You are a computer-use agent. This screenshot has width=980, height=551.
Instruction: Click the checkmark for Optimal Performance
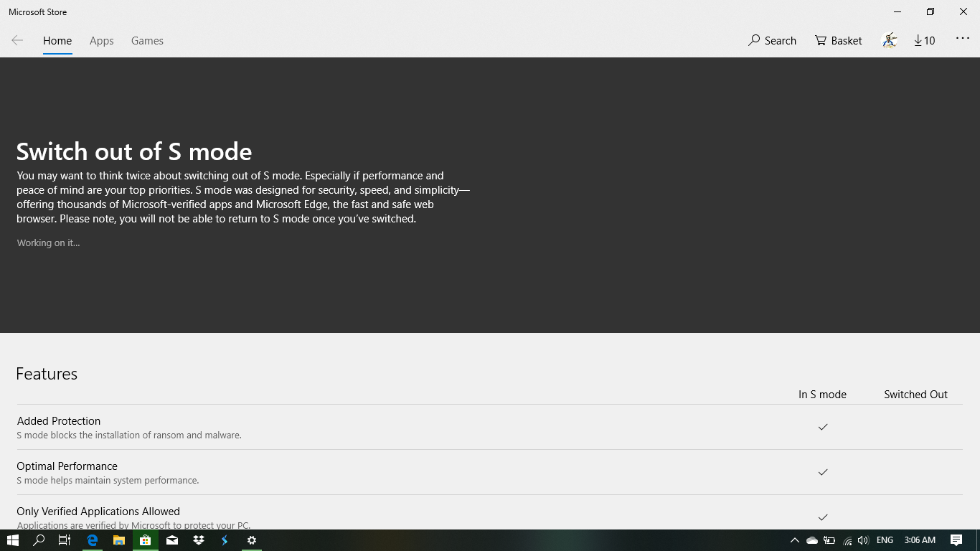823,472
